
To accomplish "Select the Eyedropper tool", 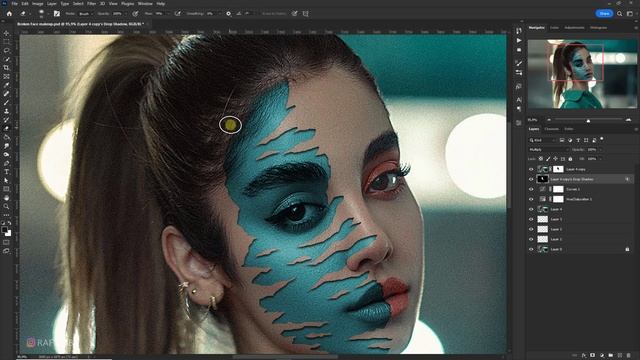I will click(6, 85).
